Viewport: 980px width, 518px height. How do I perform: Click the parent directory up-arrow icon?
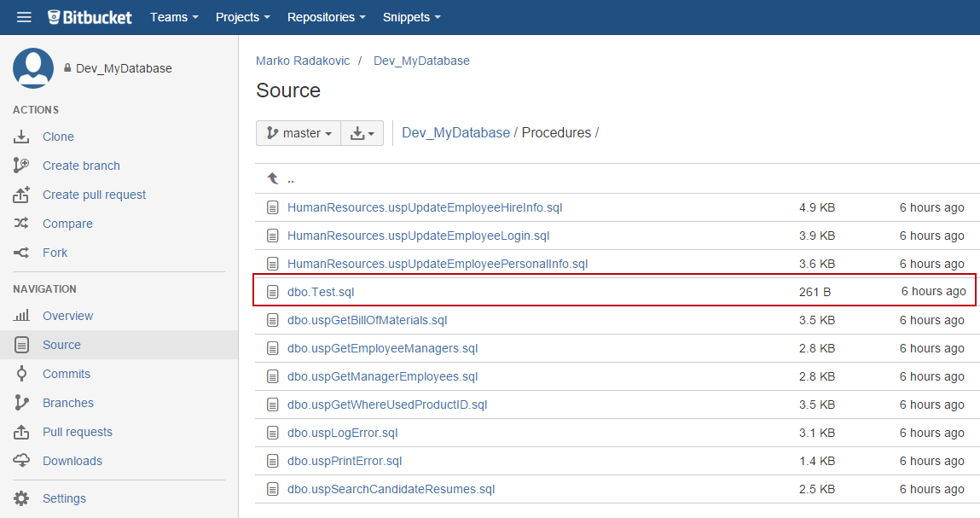coord(273,178)
